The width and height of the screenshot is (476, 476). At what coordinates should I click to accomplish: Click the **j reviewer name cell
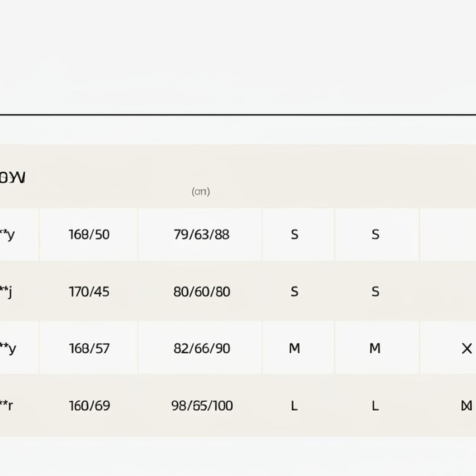point(6,292)
